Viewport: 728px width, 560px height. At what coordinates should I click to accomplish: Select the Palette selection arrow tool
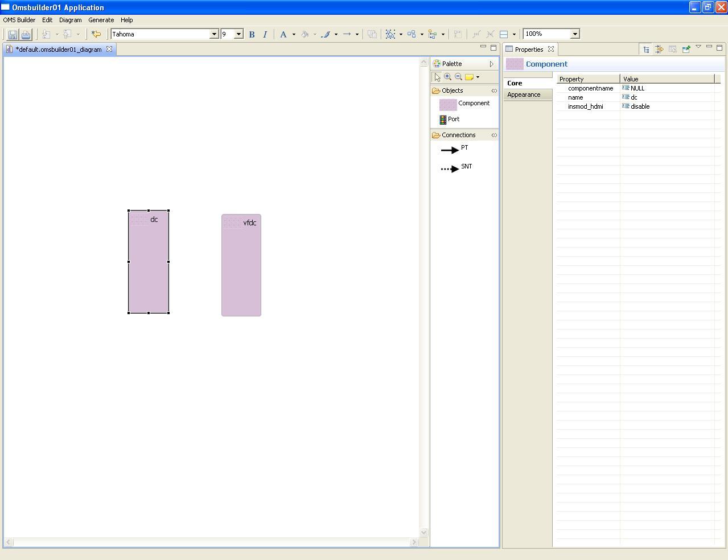click(x=437, y=77)
